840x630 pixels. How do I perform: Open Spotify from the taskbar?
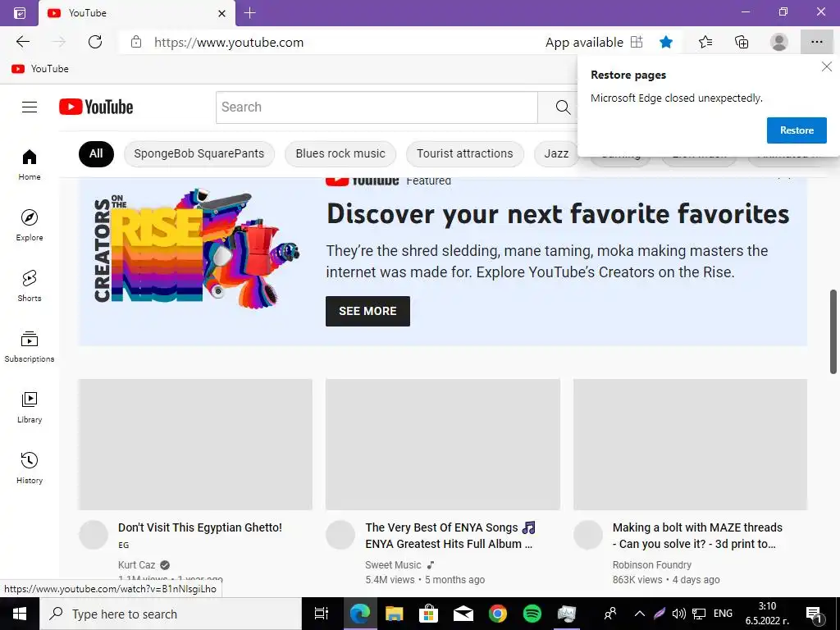point(532,614)
